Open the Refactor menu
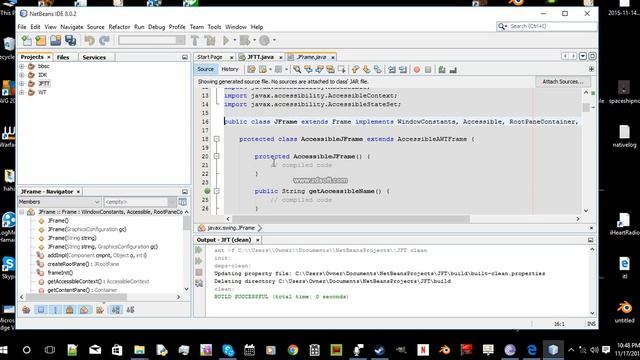The height and width of the screenshot is (360, 640). (119, 27)
